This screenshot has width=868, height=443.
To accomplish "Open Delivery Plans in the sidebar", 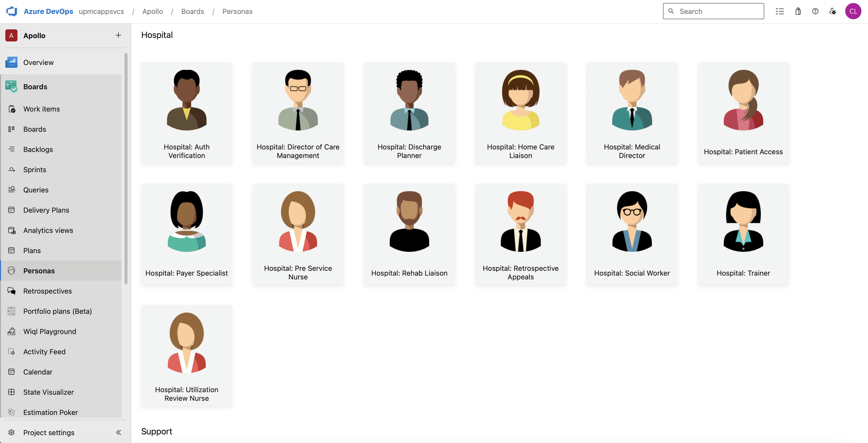I will pyautogui.click(x=46, y=210).
